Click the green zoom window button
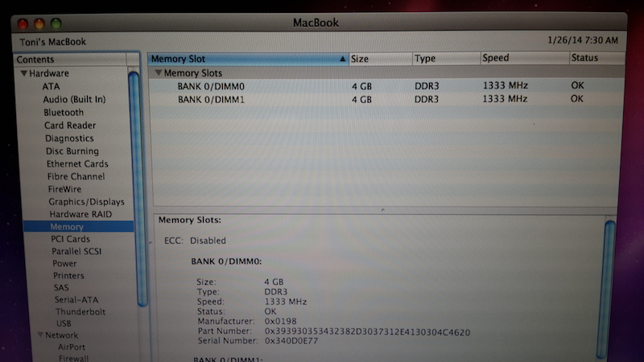The height and width of the screenshot is (362, 644). (56, 25)
